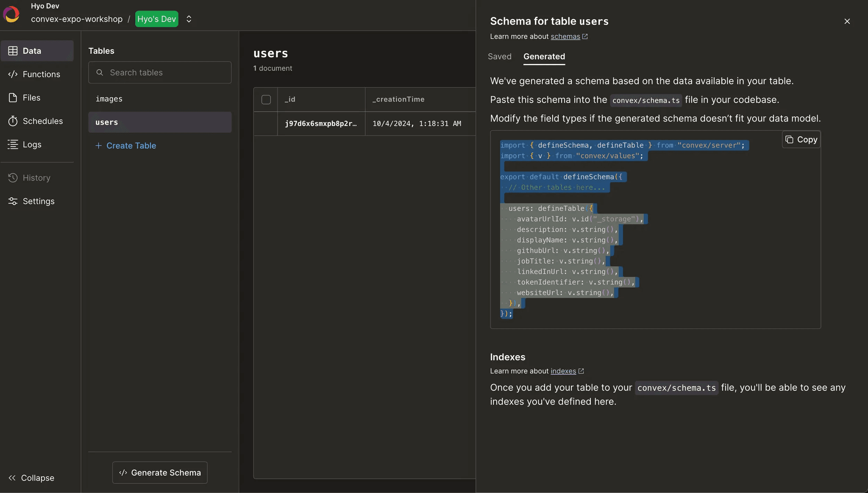This screenshot has height=493, width=868.
Task: Click the Convex logo icon
Action: tap(11, 14)
